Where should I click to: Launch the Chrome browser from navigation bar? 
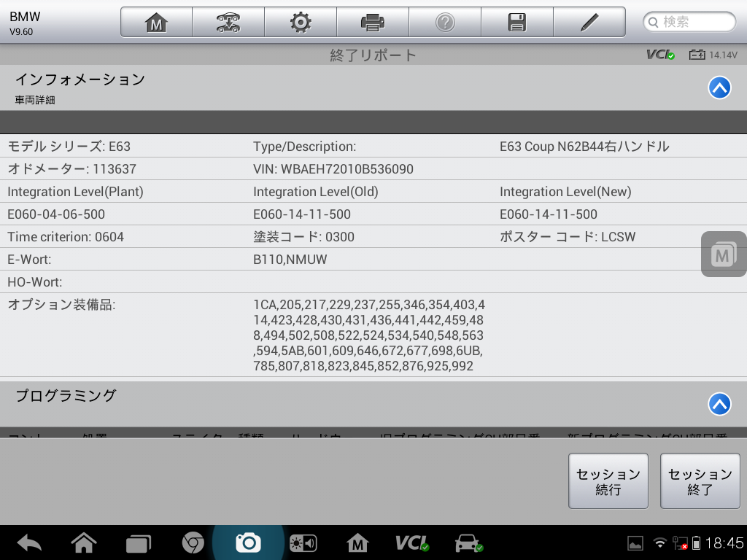pyautogui.click(x=193, y=542)
